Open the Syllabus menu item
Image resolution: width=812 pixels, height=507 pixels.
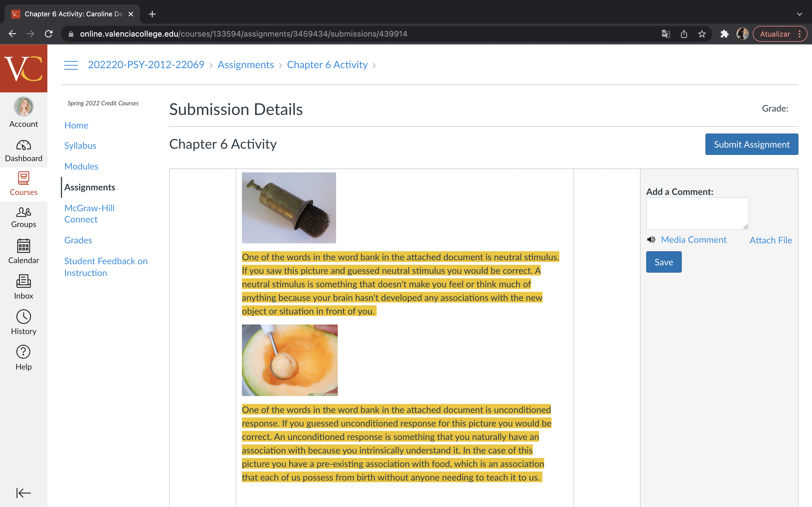pos(80,145)
